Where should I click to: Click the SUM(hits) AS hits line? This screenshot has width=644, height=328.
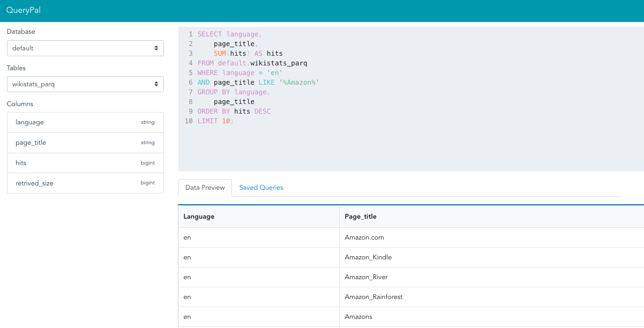coord(248,54)
